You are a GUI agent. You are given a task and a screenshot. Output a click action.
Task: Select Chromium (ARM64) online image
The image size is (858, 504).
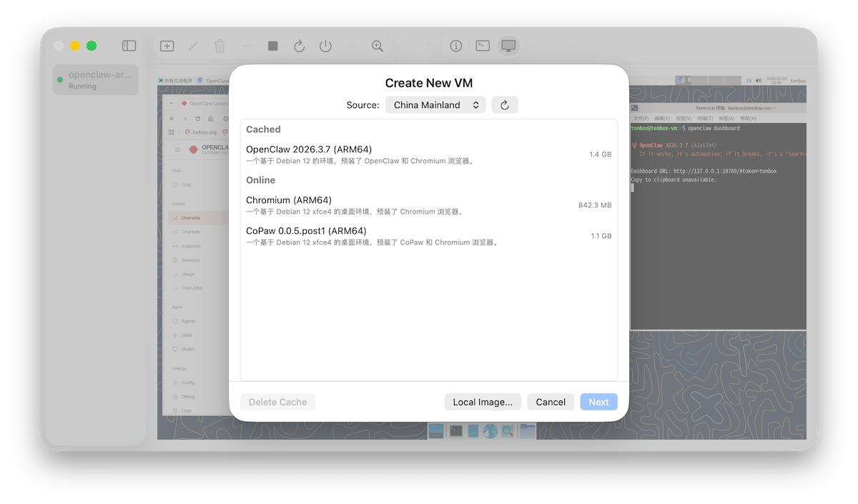pos(429,205)
